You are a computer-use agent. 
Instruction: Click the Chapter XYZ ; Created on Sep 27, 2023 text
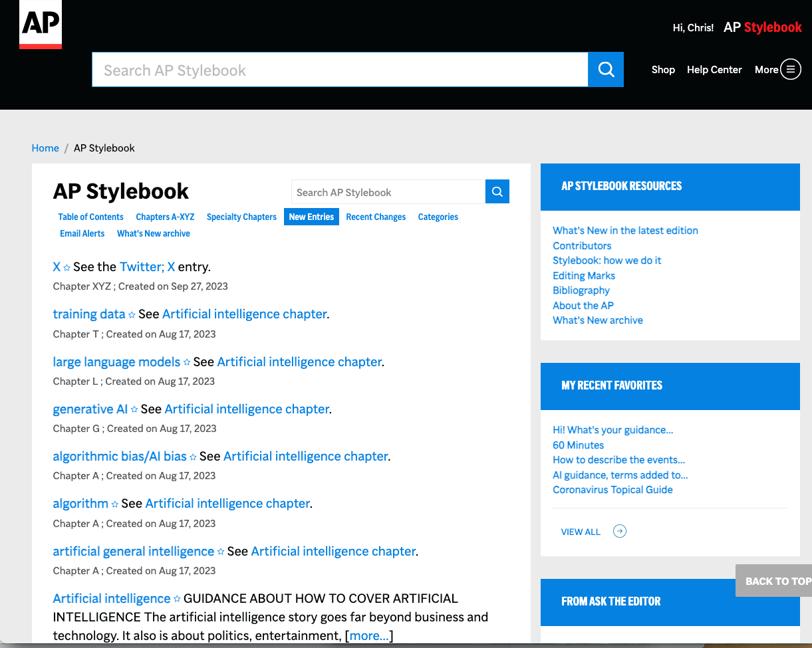click(140, 286)
